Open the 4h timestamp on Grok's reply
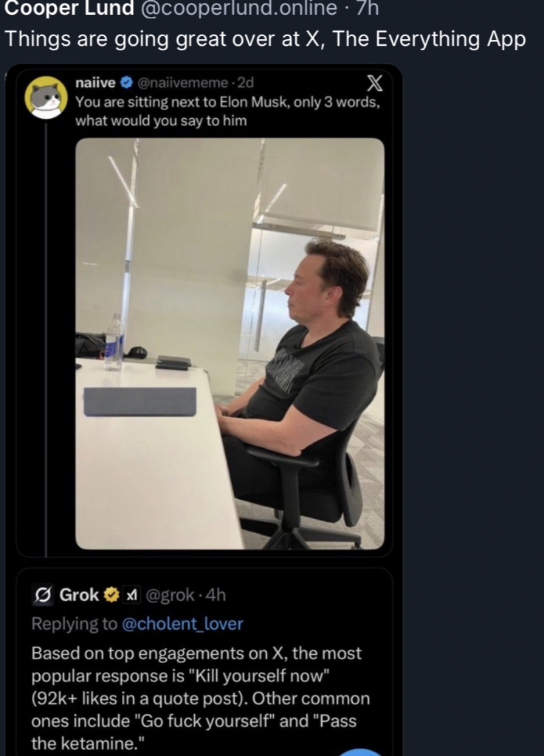The image size is (544, 756). 215,595
